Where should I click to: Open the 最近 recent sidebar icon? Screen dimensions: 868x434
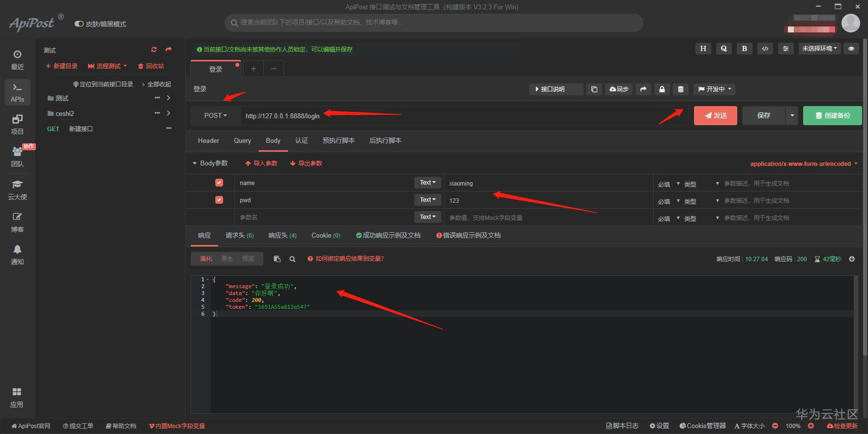click(x=17, y=60)
